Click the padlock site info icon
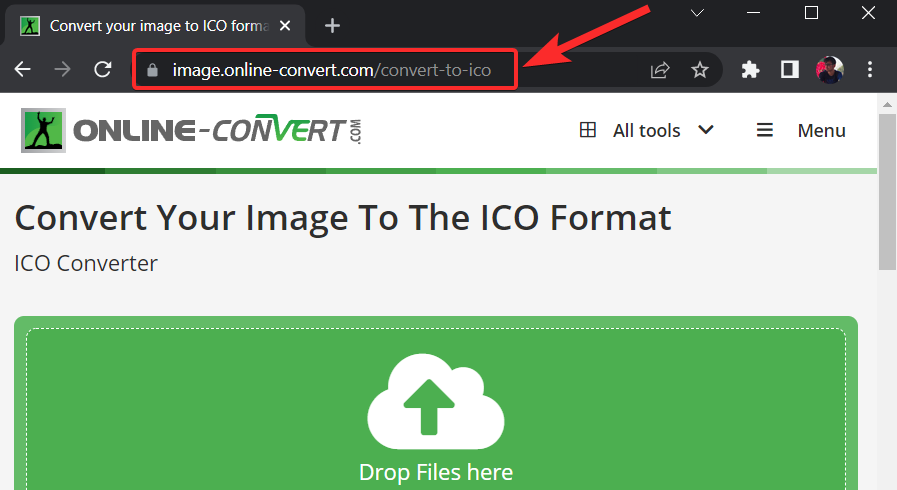 [152, 70]
